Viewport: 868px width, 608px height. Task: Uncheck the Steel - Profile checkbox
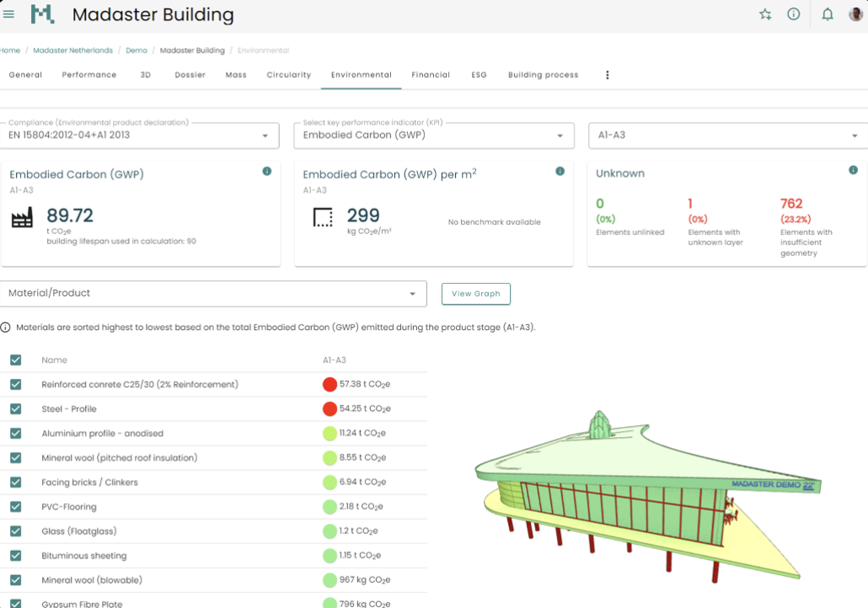[16, 408]
